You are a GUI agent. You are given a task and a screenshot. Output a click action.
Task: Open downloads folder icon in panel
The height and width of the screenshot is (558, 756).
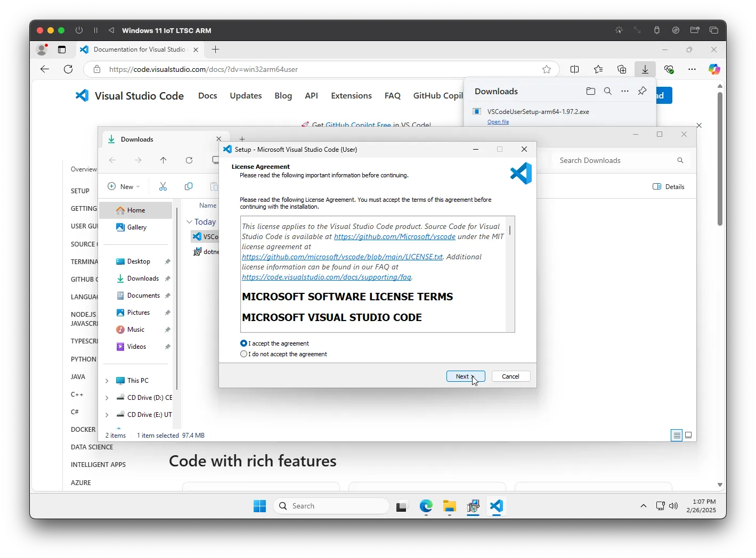(x=590, y=91)
